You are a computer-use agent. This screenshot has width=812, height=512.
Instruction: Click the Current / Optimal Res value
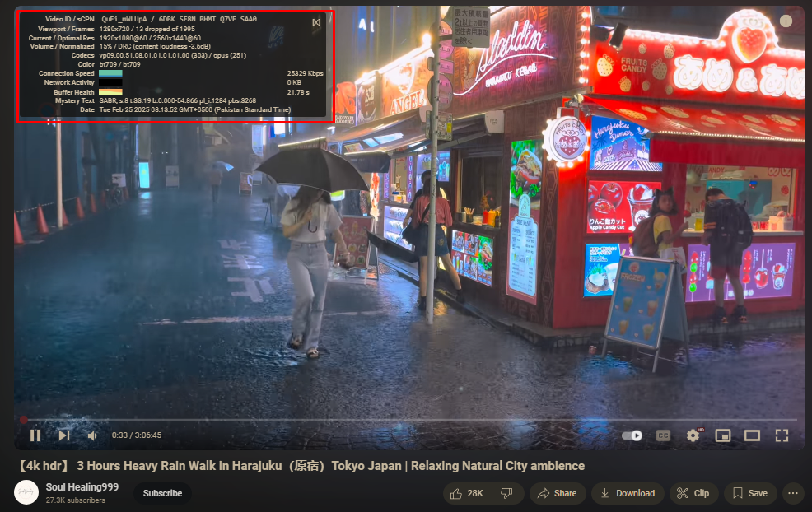coord(150,38)
